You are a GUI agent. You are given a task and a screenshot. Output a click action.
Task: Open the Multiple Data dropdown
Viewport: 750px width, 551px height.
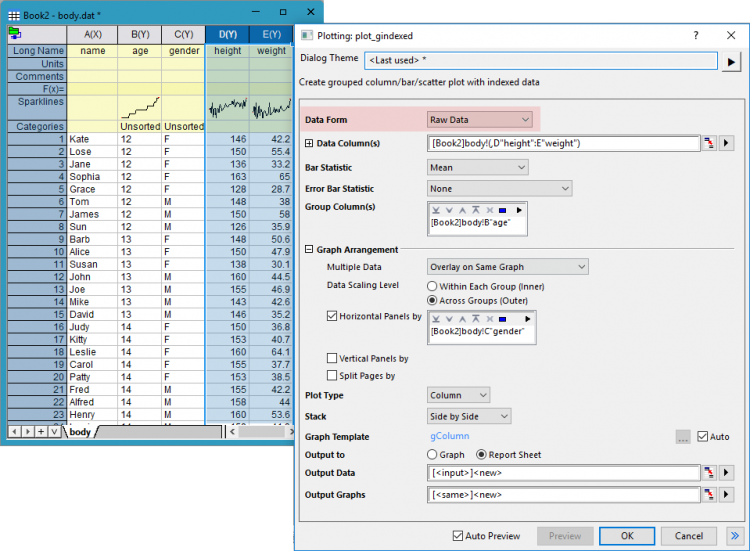click(x=507, y=267)
